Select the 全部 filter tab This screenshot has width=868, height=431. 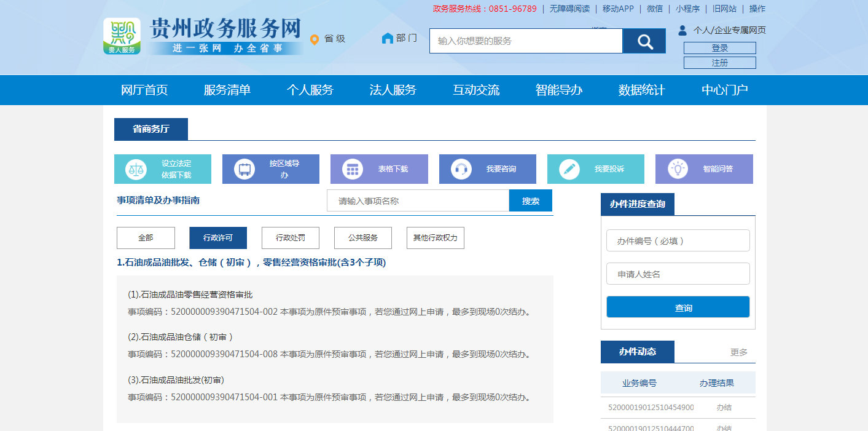146,238
